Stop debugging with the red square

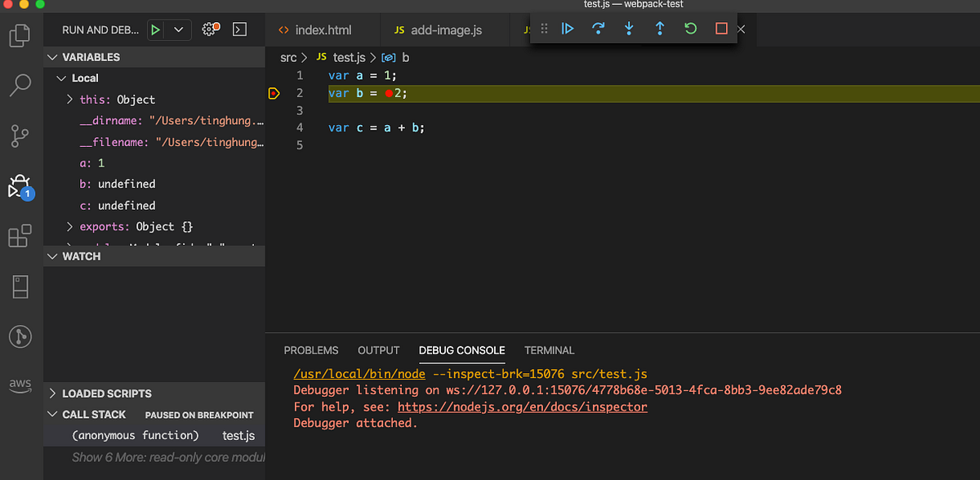click(x=720, y=29)
